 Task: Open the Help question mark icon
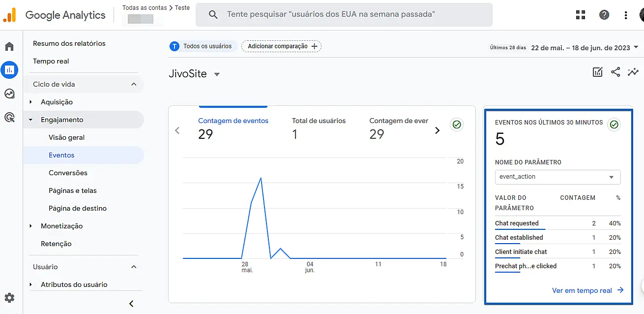point(604,15)
